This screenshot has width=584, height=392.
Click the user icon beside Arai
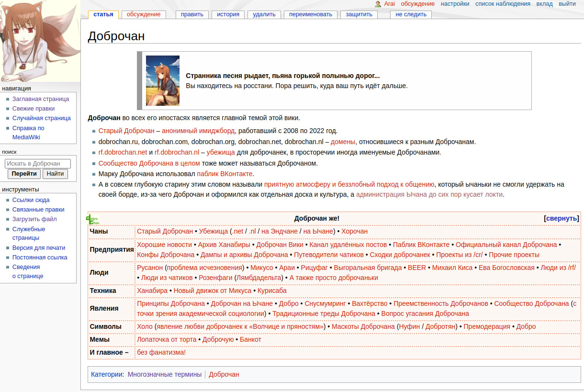tap(378, 4)
